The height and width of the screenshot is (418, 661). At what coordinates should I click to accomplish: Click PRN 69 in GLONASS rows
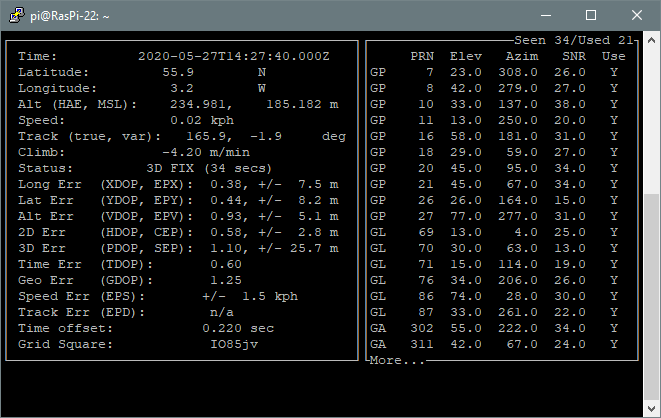[426, 233]
